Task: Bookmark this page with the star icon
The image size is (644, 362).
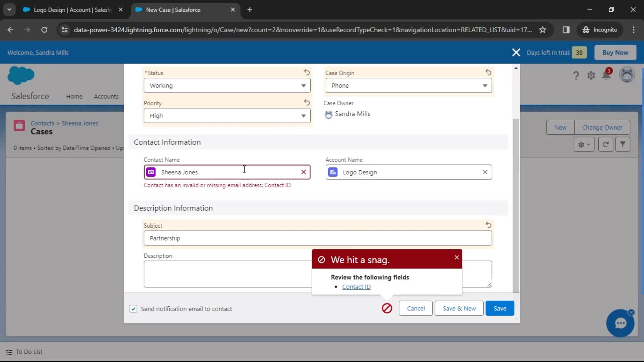Action: tap(542, 30)
